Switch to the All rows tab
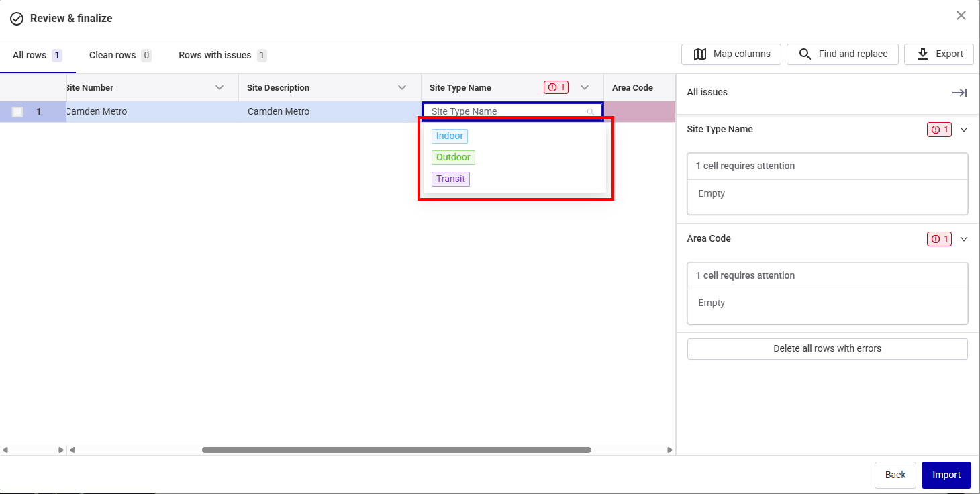The width and height of the screenshot is (980, 494). pos(38,55)
